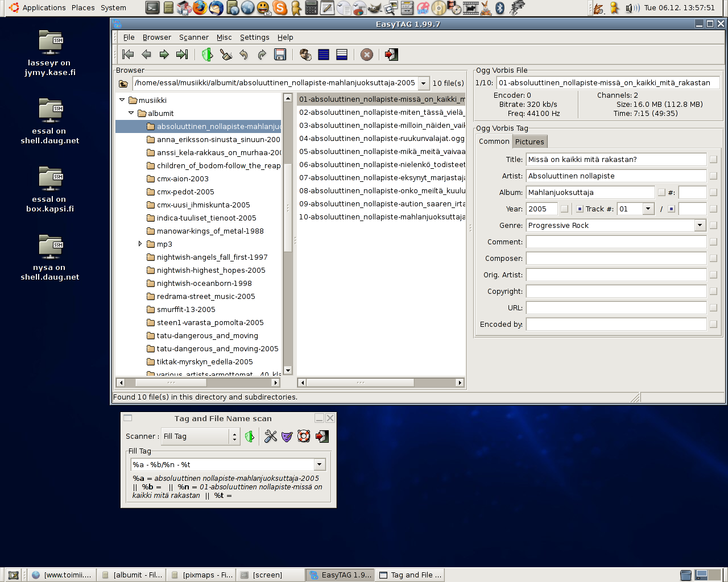
Task: Collapse the albumit tree folder
Action: coord(131,113)
